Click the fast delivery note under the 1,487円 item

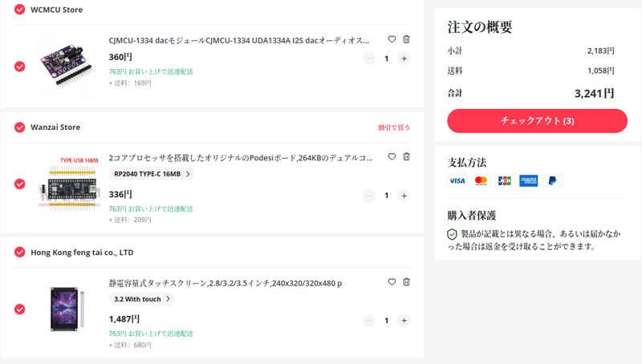pos(151,334)
